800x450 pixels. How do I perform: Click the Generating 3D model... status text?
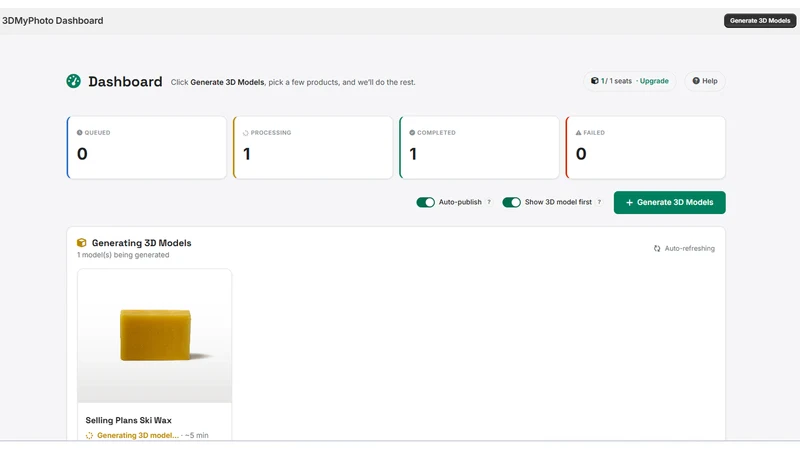click(x=138, y=435)
